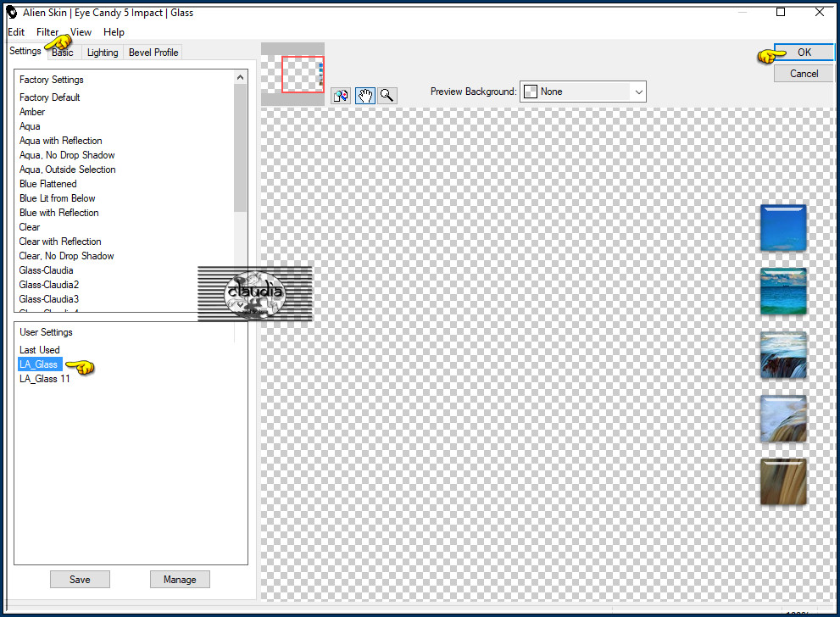Close the Eye Candy dialog window

(x=819, y=13)
